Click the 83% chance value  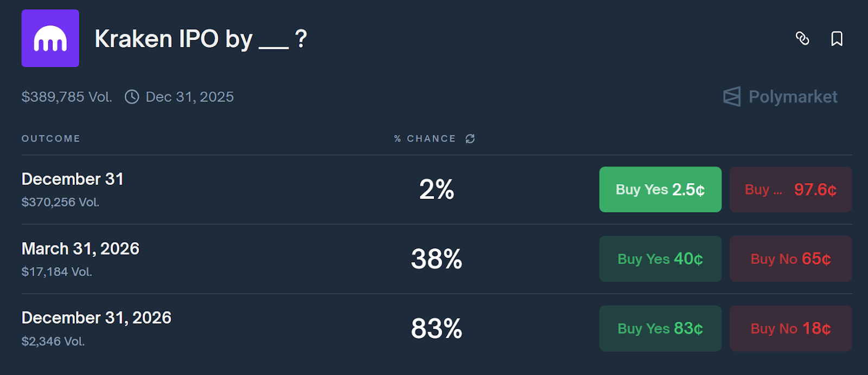436,328
